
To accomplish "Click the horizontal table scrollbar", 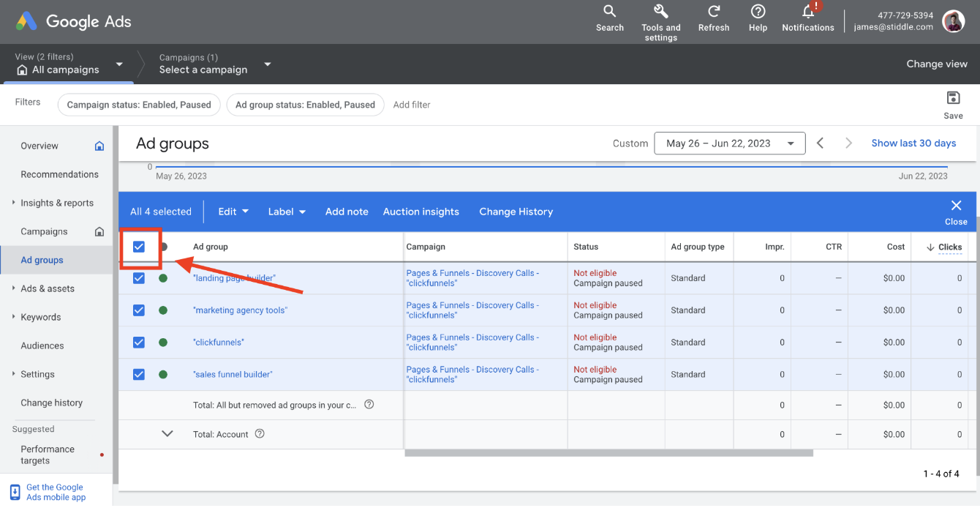I will [608, 453].
